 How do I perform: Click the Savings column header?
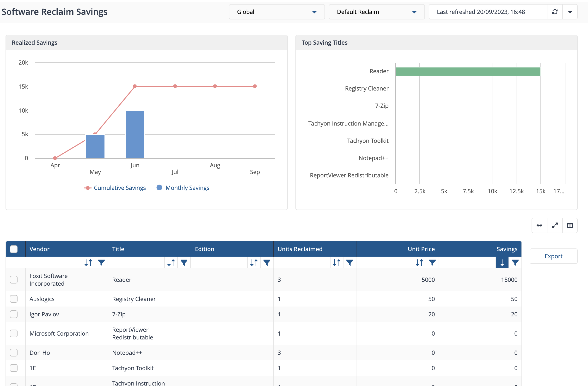[x=480, y=249]
